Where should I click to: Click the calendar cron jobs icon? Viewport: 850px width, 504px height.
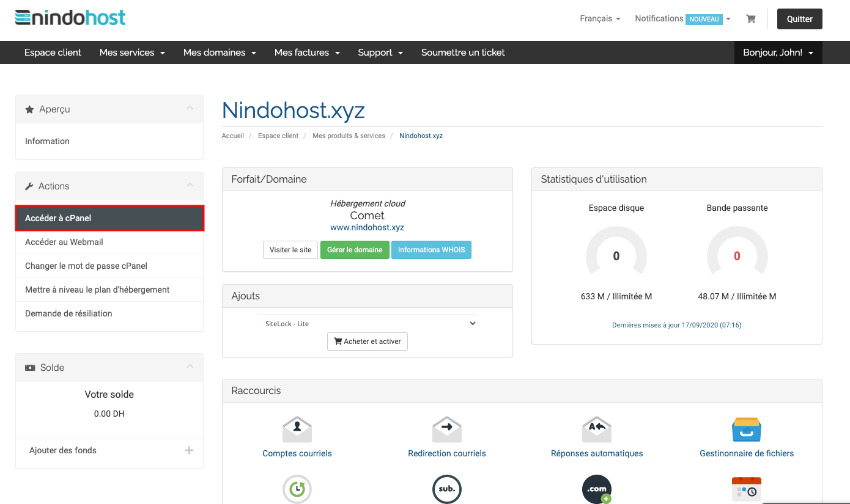pyautogui.click(x=747, y=489)
